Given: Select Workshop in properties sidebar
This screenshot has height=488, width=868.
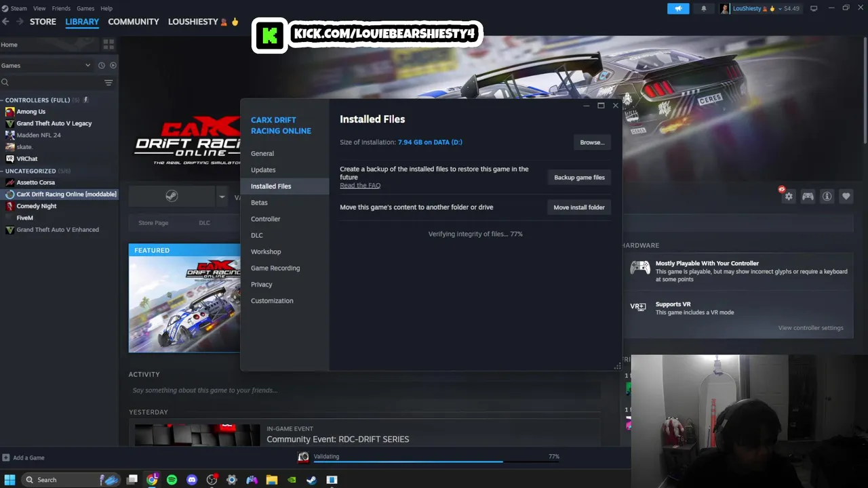Looking at the screenshot, I should [285, 251].
